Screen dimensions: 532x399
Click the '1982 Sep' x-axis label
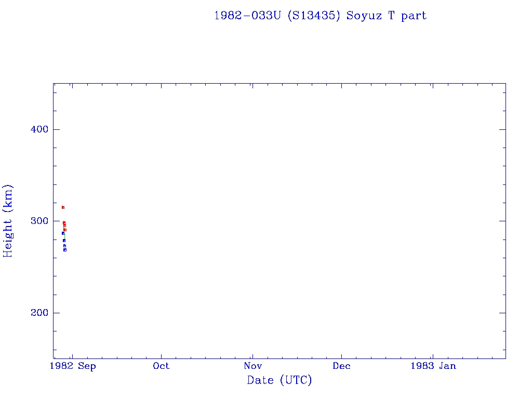(x=73, y=366)
